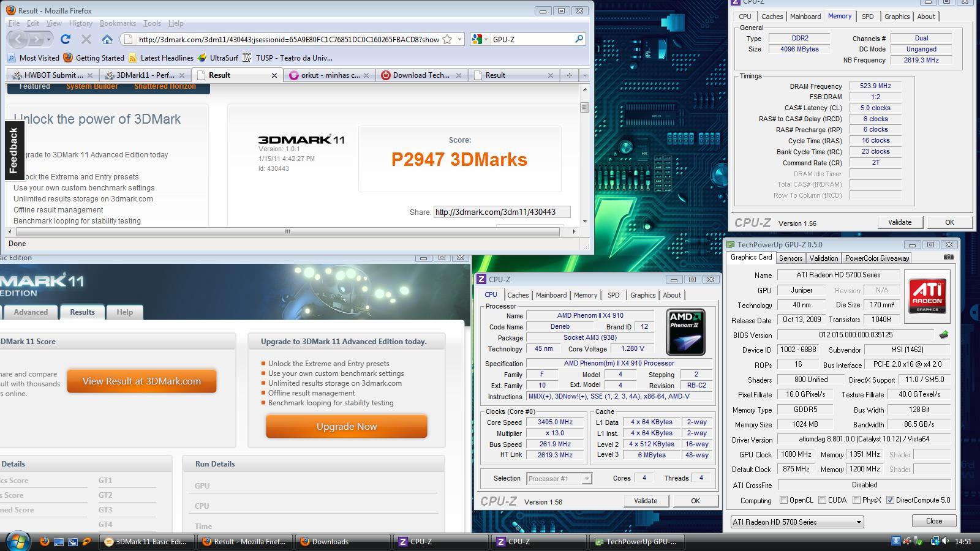The width and height of the screenshot is (980, 551).
Task: Open the UltraSurf bookmark
Action: click(217, 58)
